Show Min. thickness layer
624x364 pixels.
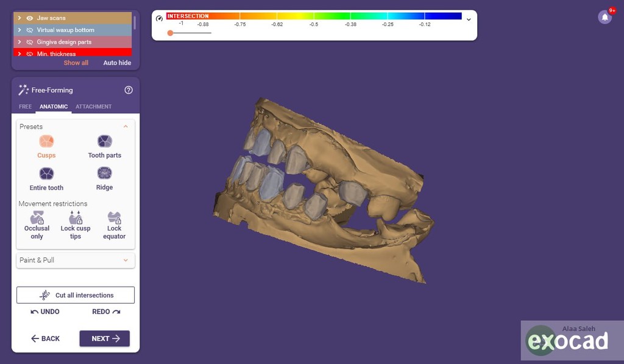29,54
